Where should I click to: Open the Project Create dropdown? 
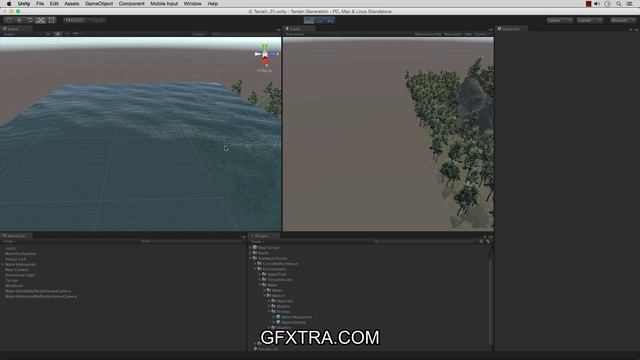click(257, 241)
